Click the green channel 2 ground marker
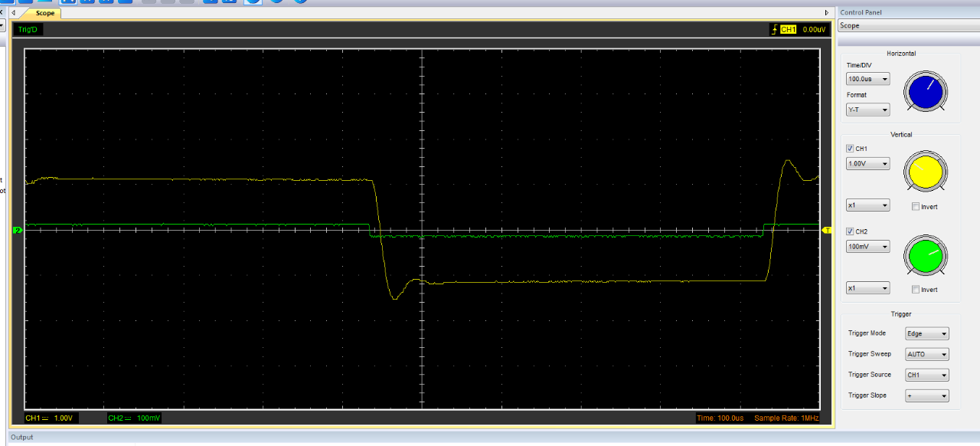980x446 pixels. 17,230
